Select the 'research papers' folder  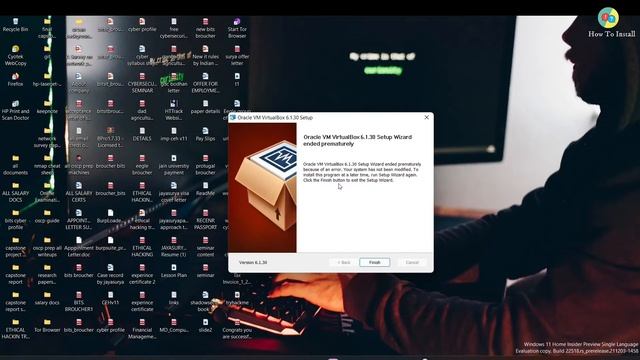pos(47,275)
